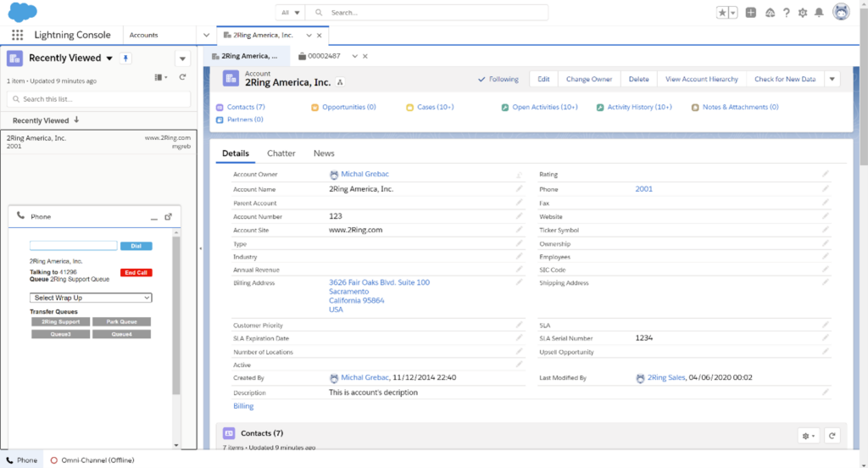This screenshot has width=868, height=468.
Task: Click the Search this list field
Action: click(98, 99)
